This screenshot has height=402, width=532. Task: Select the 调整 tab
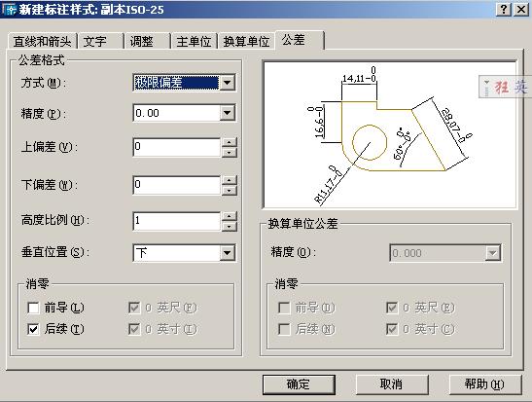tap(148, 42)
